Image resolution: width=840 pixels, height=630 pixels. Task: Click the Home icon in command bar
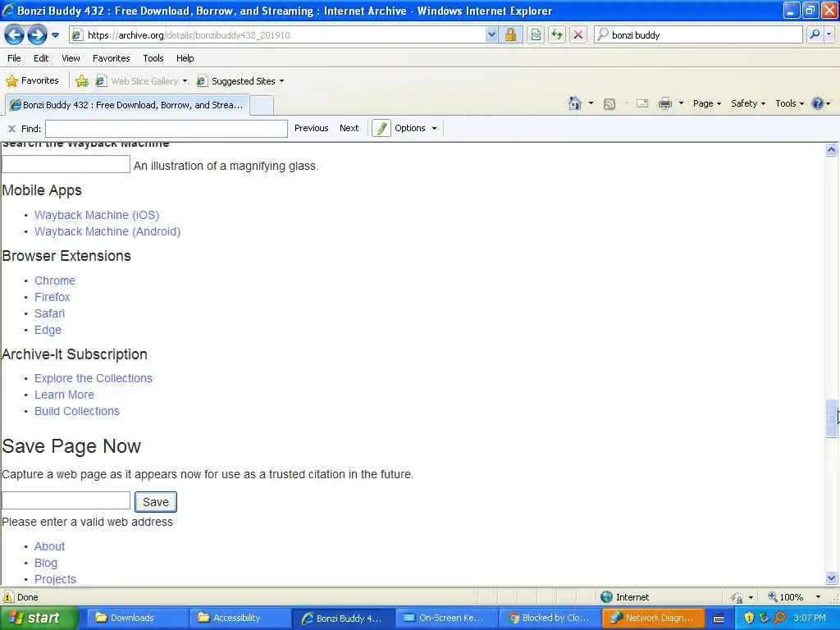coord(575,103)
